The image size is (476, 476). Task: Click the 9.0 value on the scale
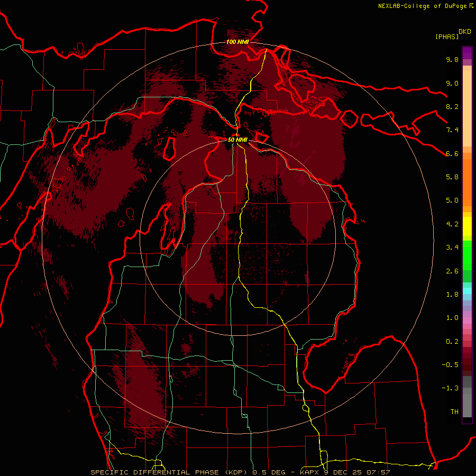(452, 83)
